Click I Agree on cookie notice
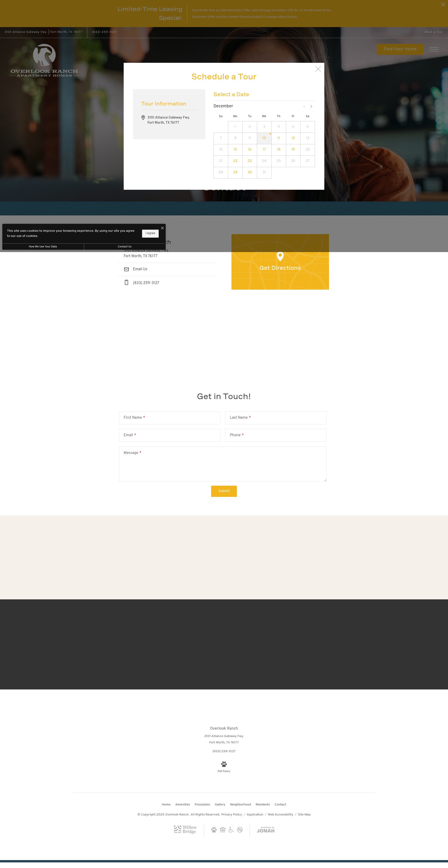 tap(150, 233)
